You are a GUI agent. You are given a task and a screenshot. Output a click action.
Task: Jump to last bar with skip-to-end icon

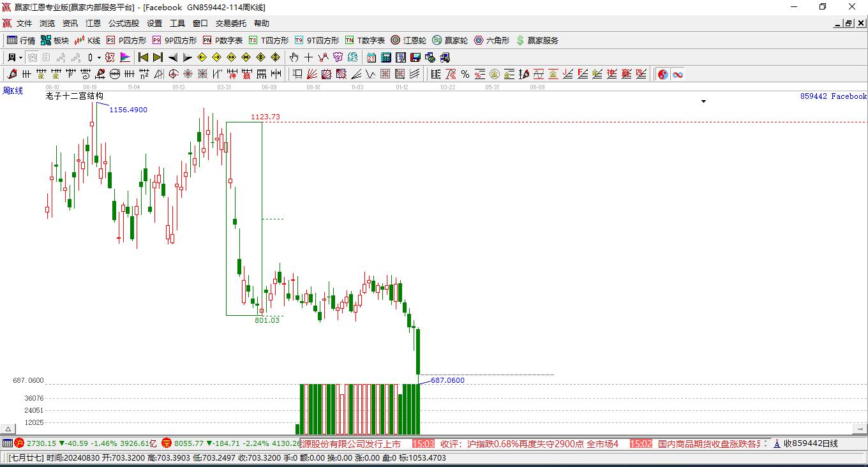point(158,57)
